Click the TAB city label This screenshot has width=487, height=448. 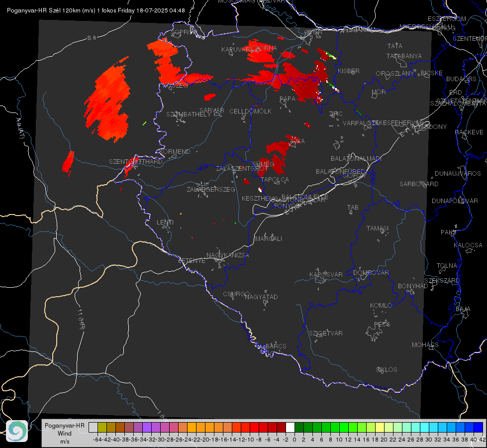(353, 207)
